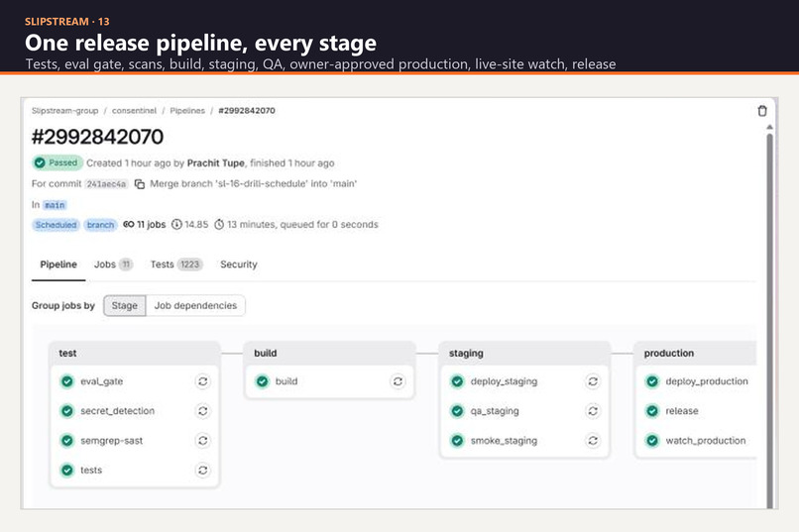Viewport: 799px width, 532px height.
Task: Retry the tests job
Action: (x=203, y=470)
